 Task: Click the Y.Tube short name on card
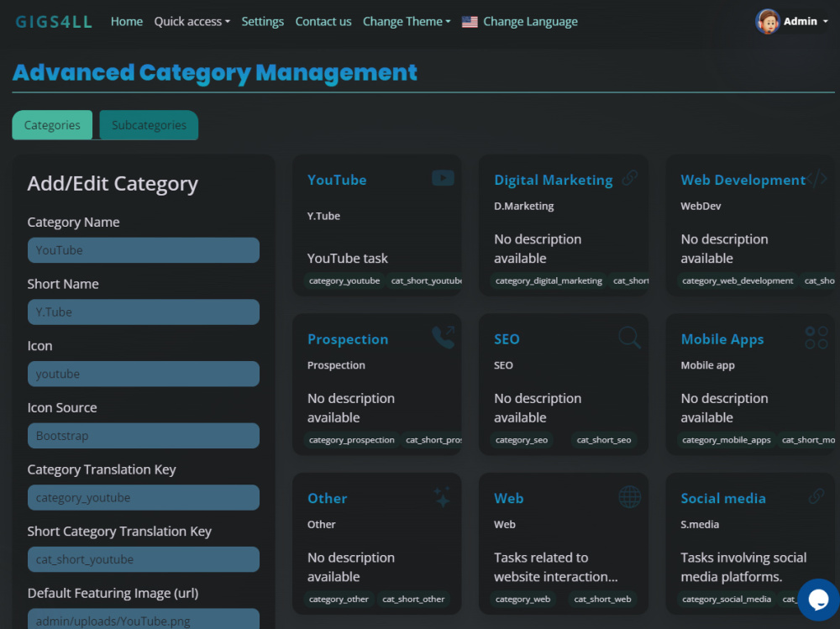pos(323,216)
